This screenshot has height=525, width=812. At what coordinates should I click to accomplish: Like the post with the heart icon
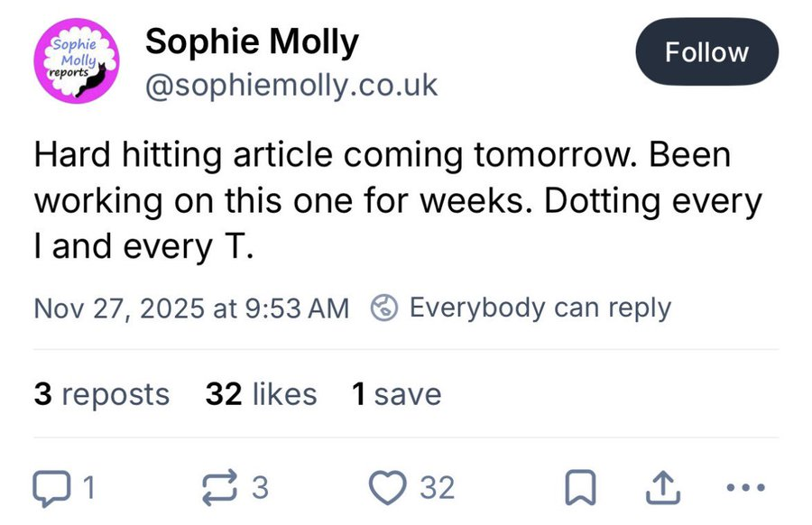[390, 488]
